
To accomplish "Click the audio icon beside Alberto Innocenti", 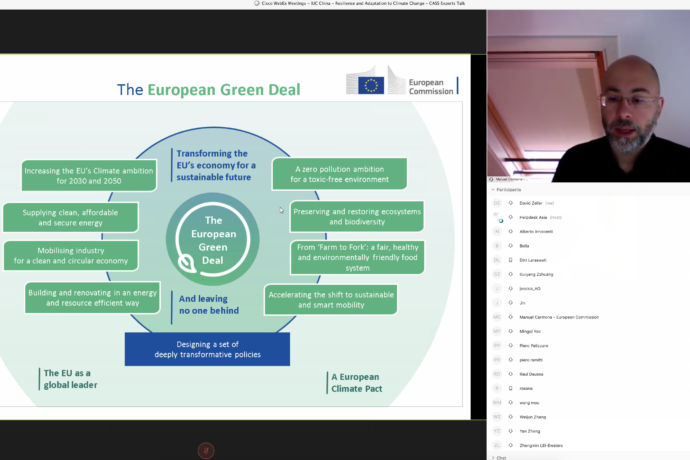I will 510,232.
